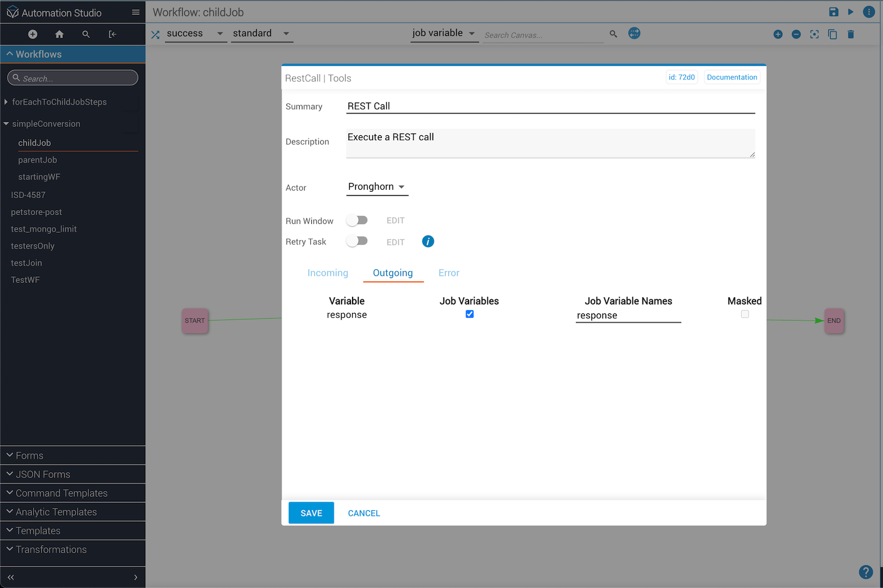Screen dimensions: 883x588
Task: Enable the Run Window toggle
Action: point(357,221)
